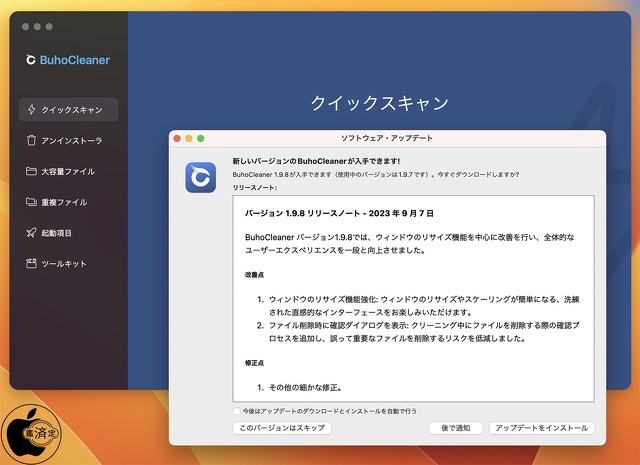Click the 改善点 heading in release notes
The width and height of the screenshot is (640, 465).
254,275
